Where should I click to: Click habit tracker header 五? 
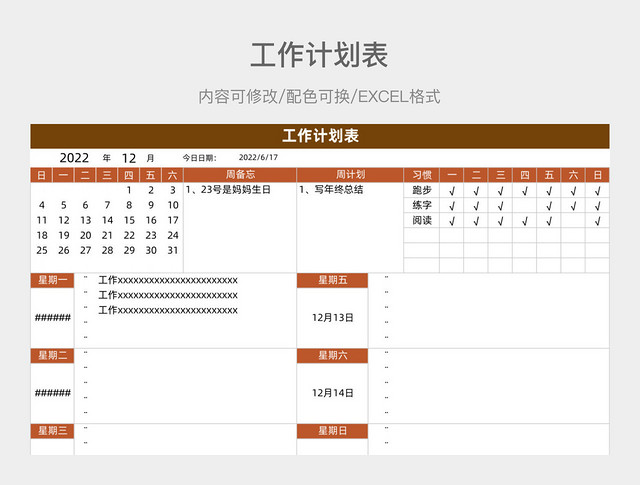click(x=549, y=175)
